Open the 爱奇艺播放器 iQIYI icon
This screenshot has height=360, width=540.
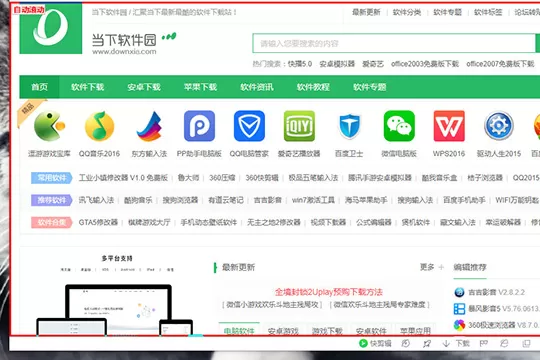[x=299, y=126]
